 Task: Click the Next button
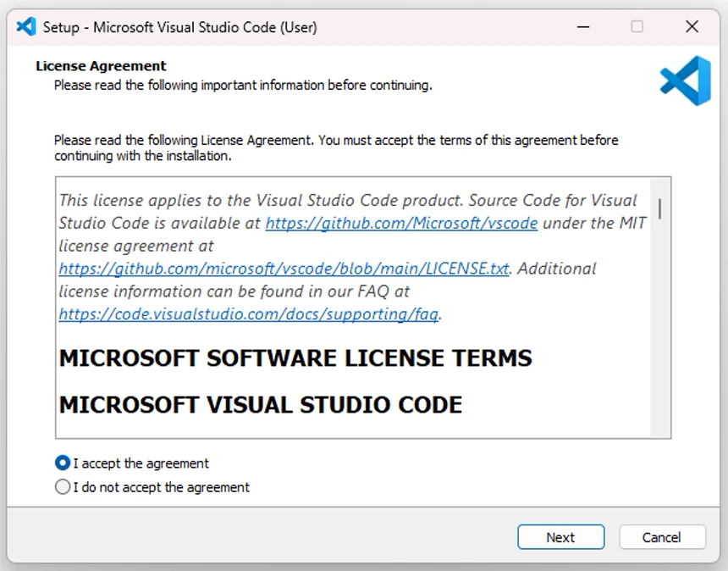pyautogui.click(x=561, y=537)
